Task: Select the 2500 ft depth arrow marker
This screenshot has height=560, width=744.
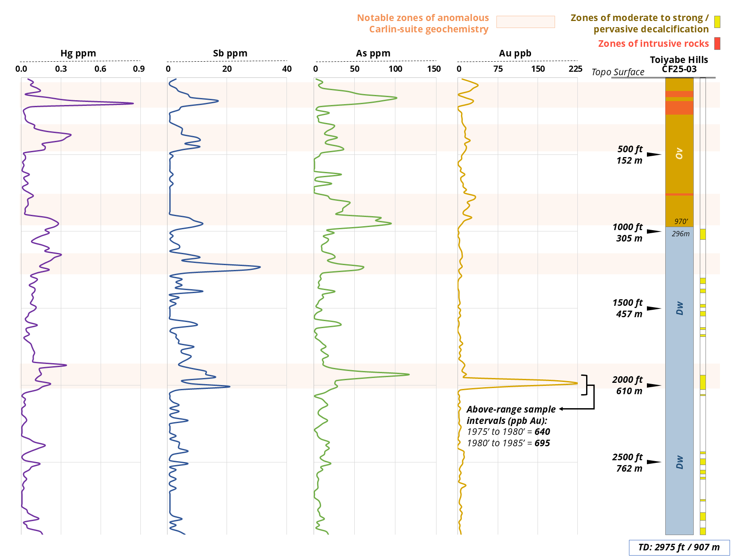Action: point(654,462)
